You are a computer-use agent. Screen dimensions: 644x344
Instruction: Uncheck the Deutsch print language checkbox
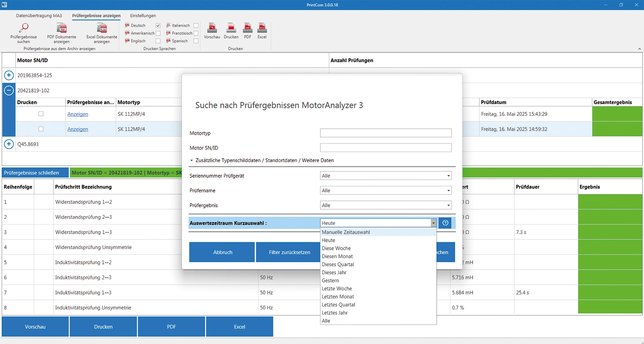pyautogui.click(x=158, y=25)
